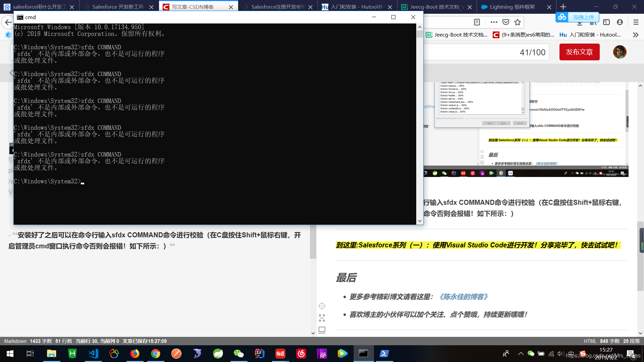This screenshot has height=362, width=644.
Task: Open the Jeecg-Boot 技术文档 bookmark
Action: coord(457,35)
